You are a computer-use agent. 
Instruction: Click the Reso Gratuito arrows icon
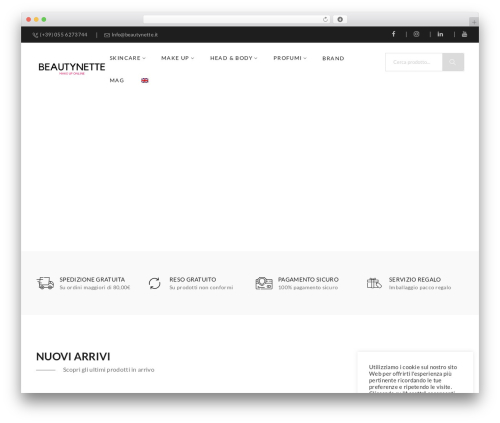tap(155, 283)
